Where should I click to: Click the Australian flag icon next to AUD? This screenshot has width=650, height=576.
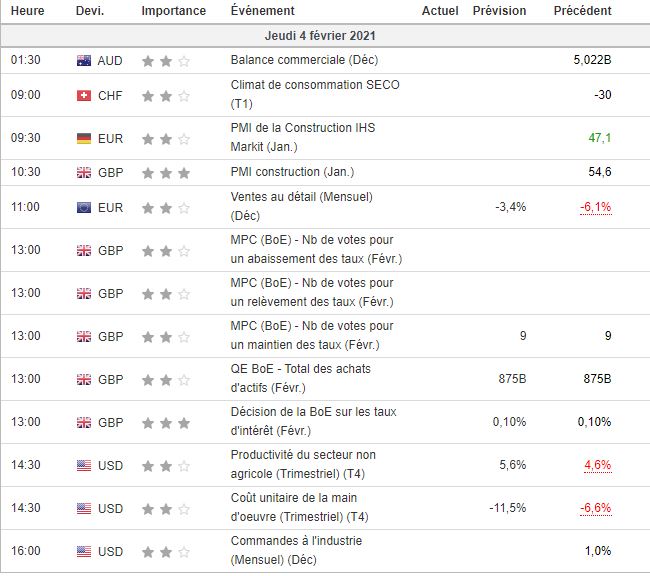pos(84,61)
